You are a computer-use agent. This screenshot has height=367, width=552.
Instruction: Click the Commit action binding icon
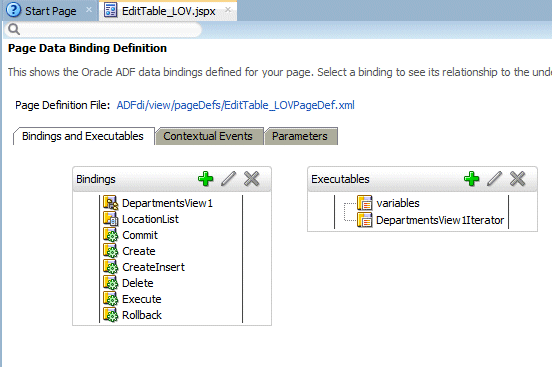(x=111, y=235)
